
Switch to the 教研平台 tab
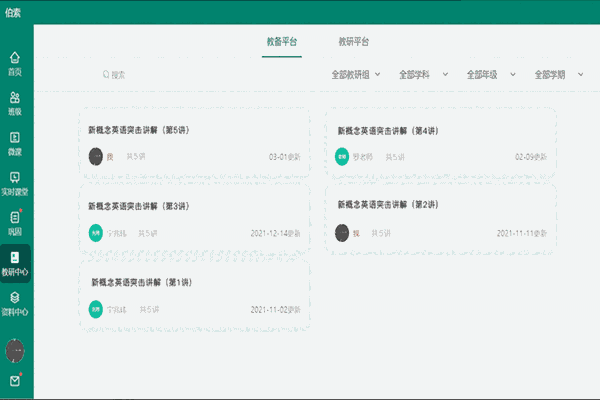(354, 41)
